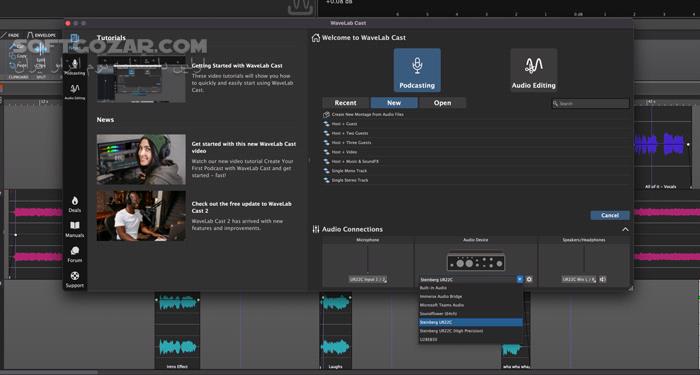
Task: Open the Getting Started tutorial thumbnail
Action: (141, 79)
